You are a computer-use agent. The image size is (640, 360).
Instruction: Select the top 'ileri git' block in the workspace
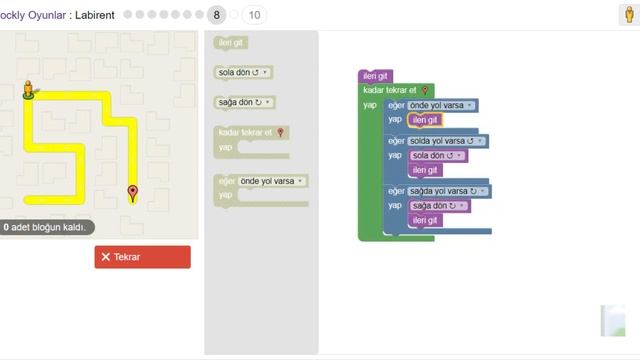click(375, 76)
